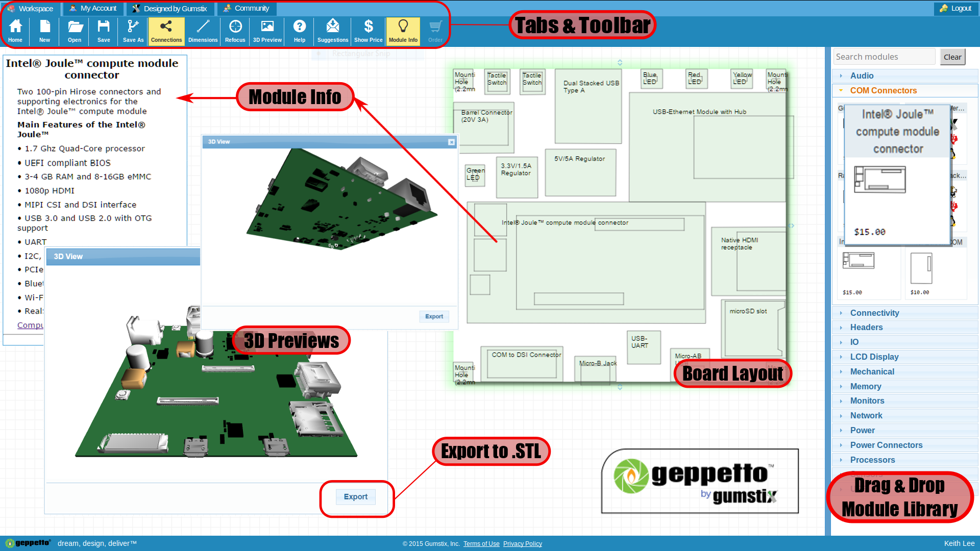
Task: Expand the Mechanical category
Action: [x=904, y=371]
